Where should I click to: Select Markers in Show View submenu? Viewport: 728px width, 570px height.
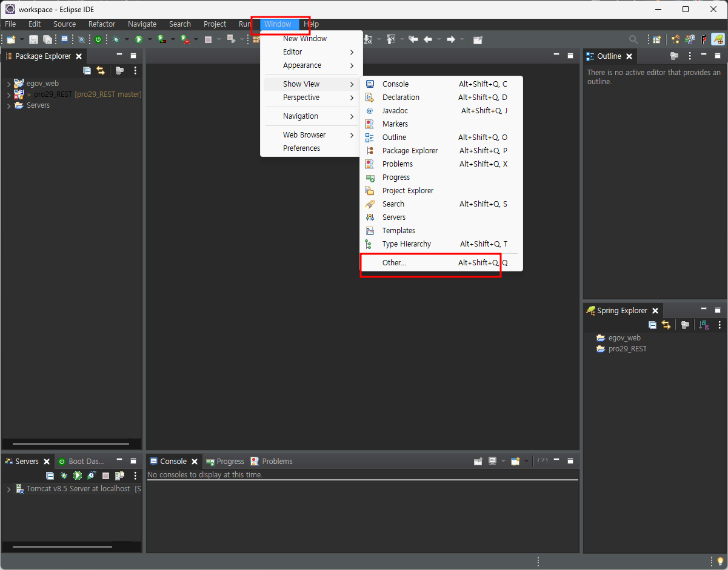[441, 124]
